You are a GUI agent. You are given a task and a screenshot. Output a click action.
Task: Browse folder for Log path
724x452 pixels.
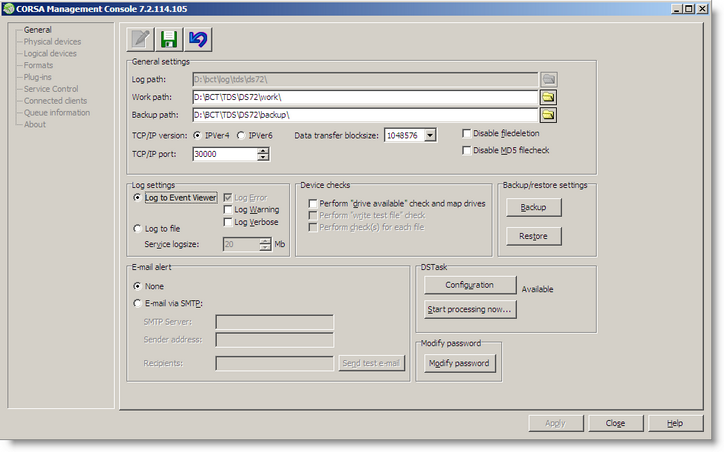(549, 79)
